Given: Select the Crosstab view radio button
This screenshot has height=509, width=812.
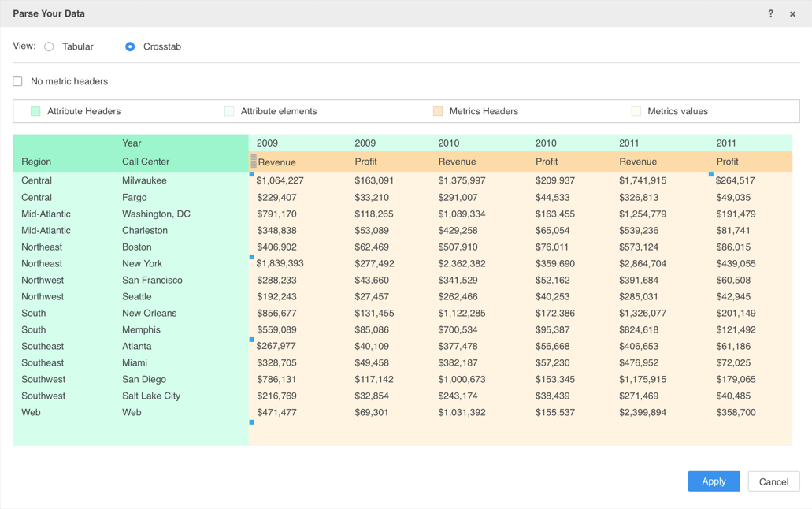Looking at the screenshot, I should tap(130, 46).
